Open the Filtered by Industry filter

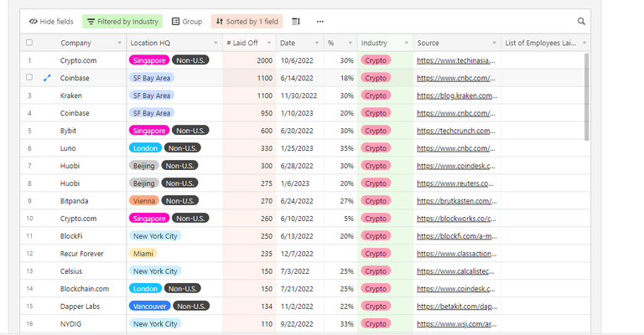(x=122, y=21)
